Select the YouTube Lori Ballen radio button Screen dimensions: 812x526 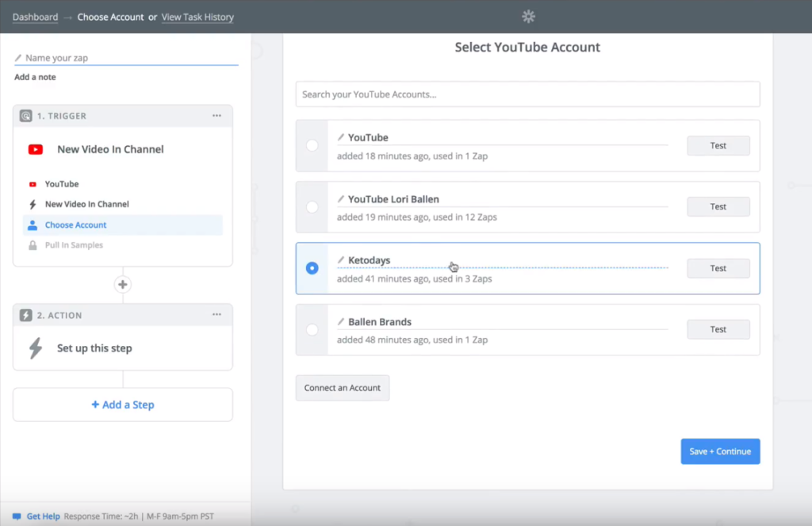[x=312, y=207]
